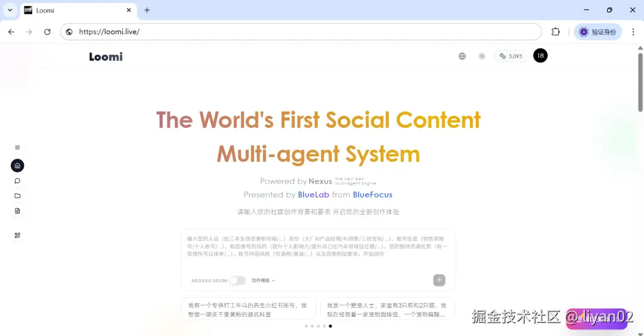Screen dimensions: 644x336
Task: Toggle the sun theme icon
Action: [x=482, y=56]
